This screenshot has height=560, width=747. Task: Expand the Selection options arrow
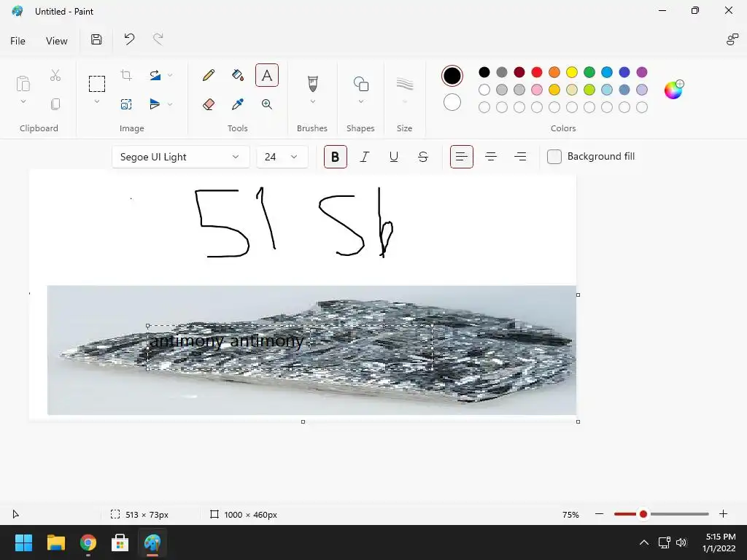[97, 101]
